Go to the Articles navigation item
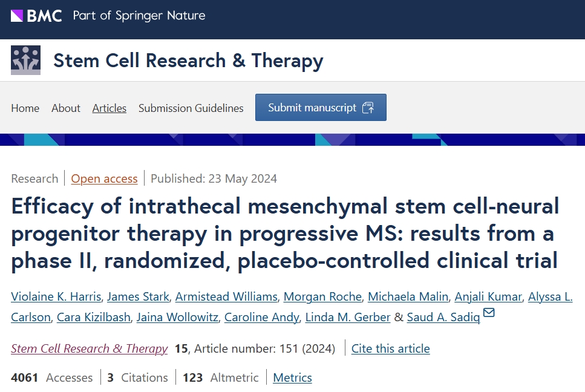The image size is (585, 392). click(109, 108)
